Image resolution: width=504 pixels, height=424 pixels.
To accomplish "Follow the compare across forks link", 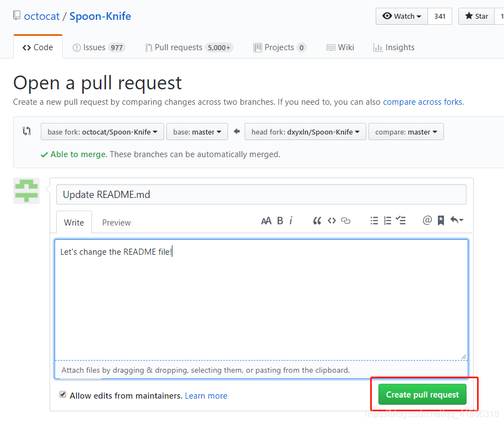I will 422,102.
